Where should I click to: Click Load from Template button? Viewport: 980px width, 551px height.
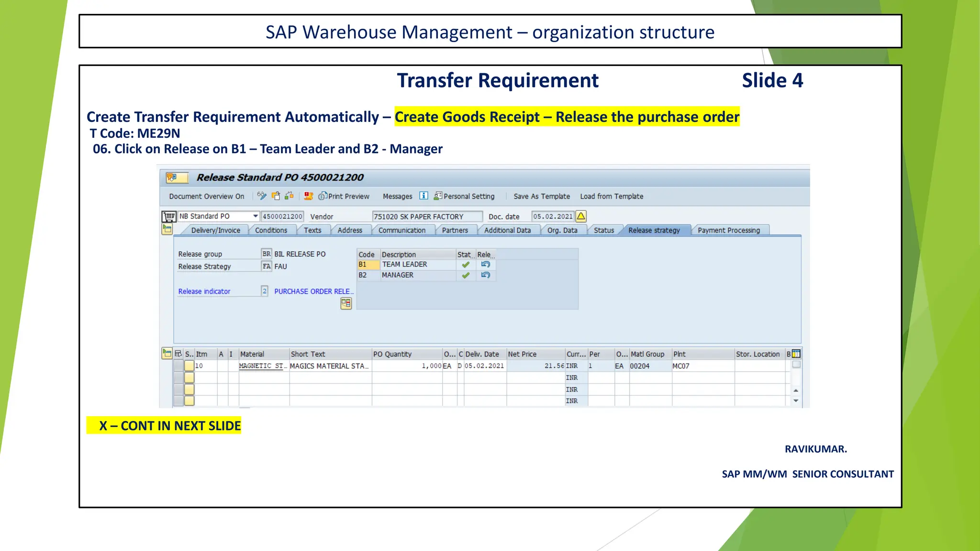[x=612, y=196]
